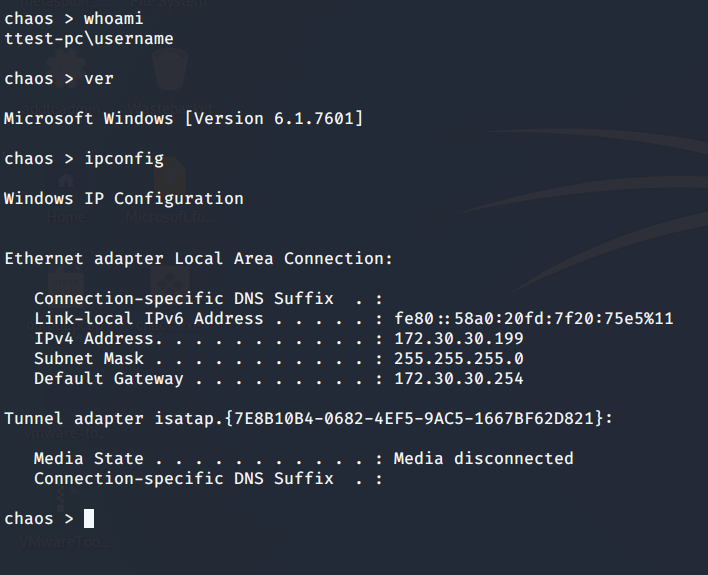Click the Windows version 6.1.7601 line
This screenshot has width=708, height=575.
point(183,119)
